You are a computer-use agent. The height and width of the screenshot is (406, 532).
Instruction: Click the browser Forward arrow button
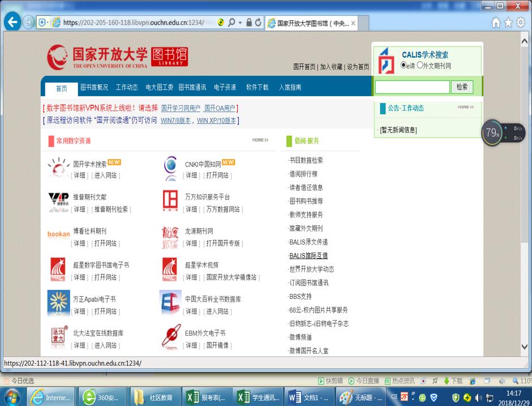pos(28,23)
